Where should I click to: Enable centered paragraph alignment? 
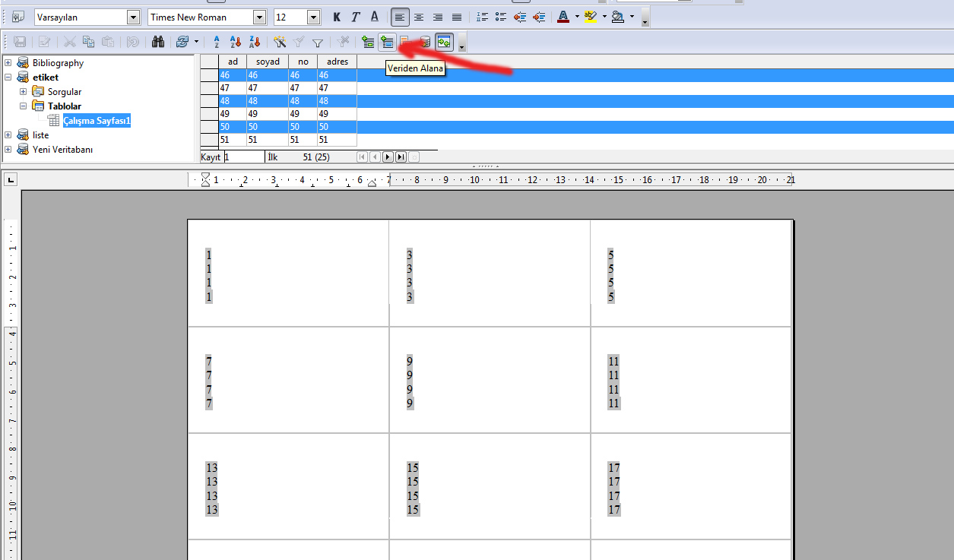[419, 16]
